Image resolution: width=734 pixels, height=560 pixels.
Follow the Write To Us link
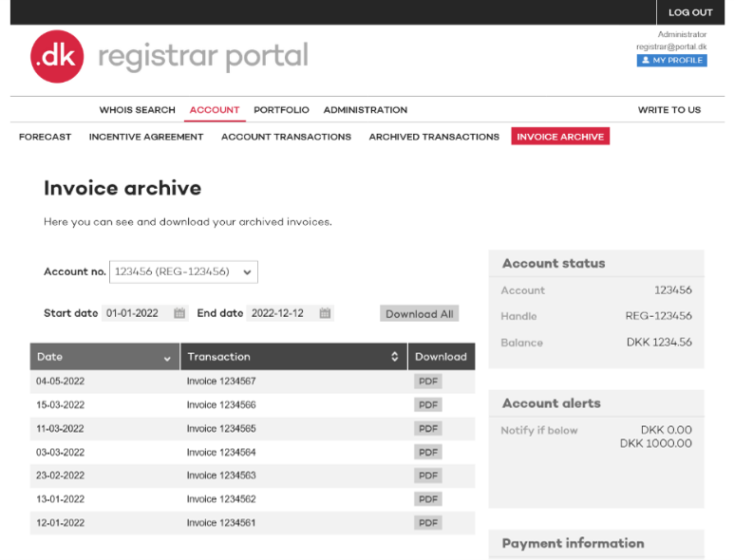tap(668, 110)
